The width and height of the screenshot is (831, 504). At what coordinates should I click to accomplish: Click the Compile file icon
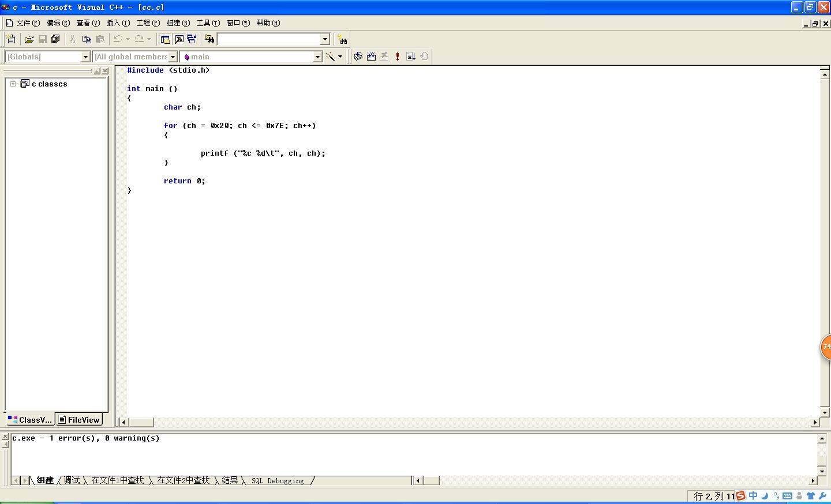(x=358, y=57)
